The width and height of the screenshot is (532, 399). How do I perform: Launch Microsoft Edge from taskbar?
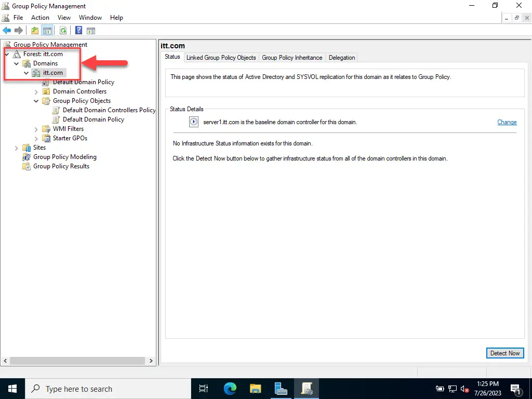(x=230, y=389)
